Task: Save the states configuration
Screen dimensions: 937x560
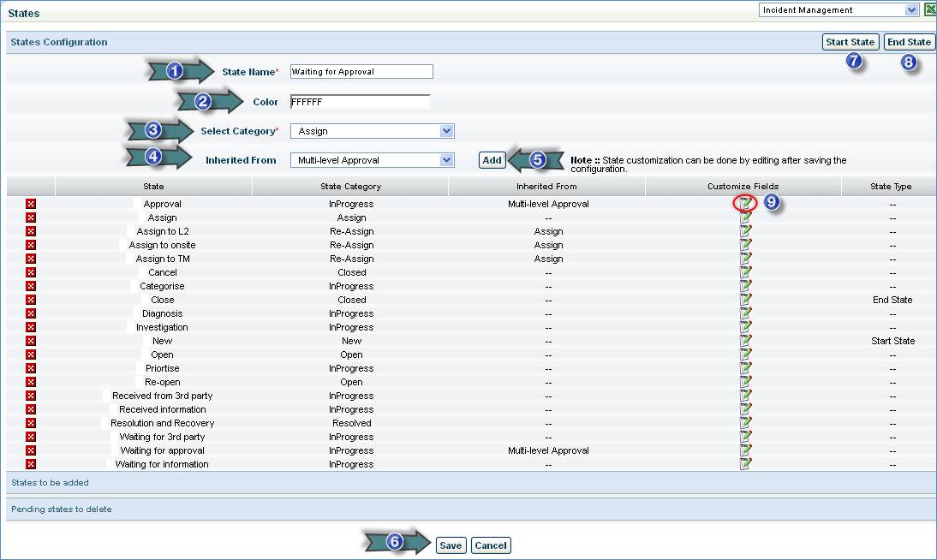Action: [451, 545]
